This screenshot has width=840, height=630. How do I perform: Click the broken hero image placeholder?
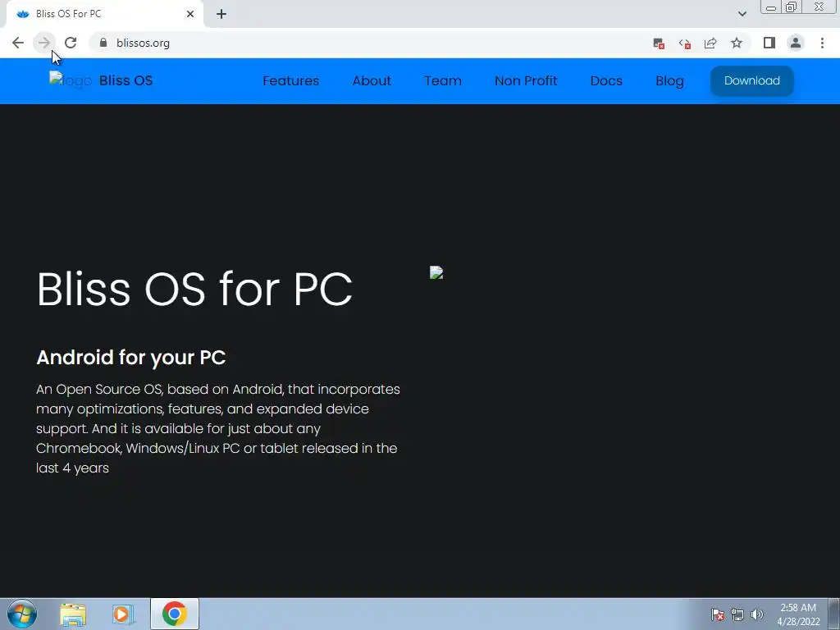tap(436, 272)
